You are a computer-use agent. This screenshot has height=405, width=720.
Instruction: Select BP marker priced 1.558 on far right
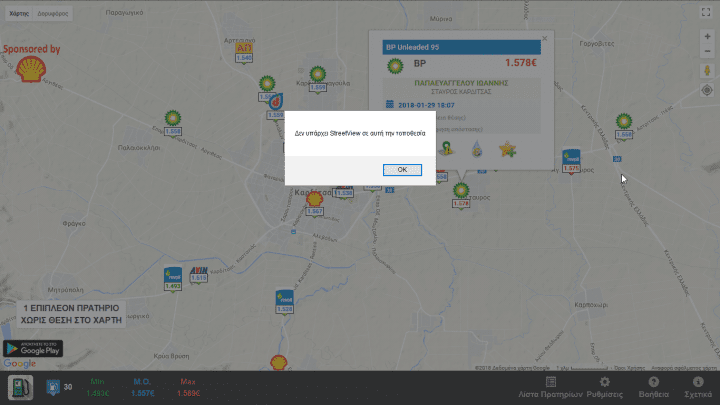click(x=624, y=127)
